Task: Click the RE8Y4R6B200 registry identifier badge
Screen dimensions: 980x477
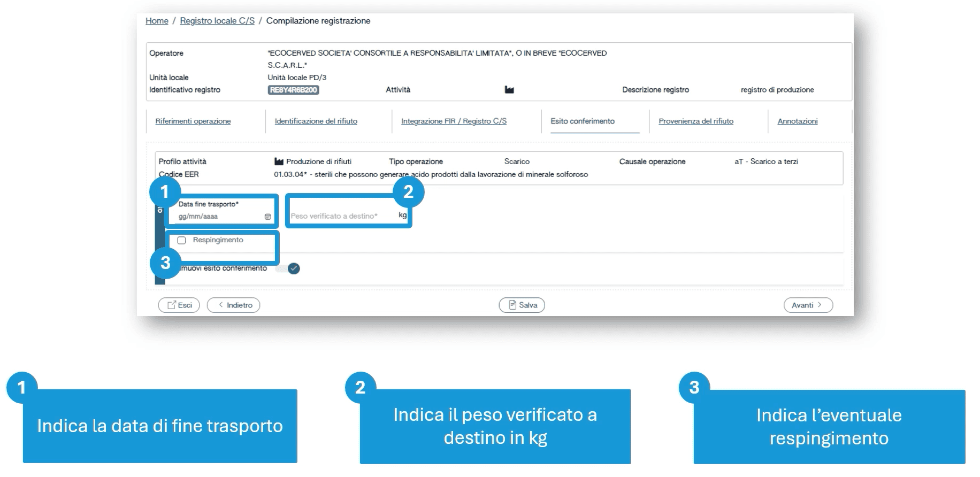Action: [293, 90]
